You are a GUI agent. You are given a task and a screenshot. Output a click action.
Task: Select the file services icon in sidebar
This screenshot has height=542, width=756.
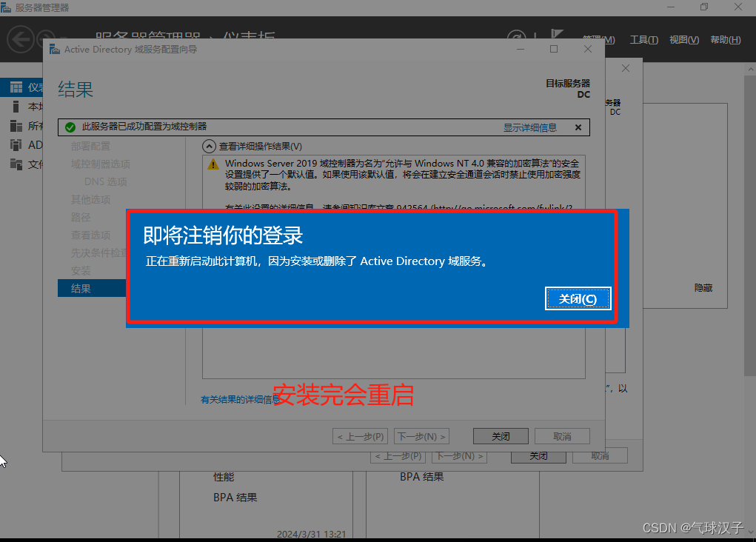coord(16,164)
